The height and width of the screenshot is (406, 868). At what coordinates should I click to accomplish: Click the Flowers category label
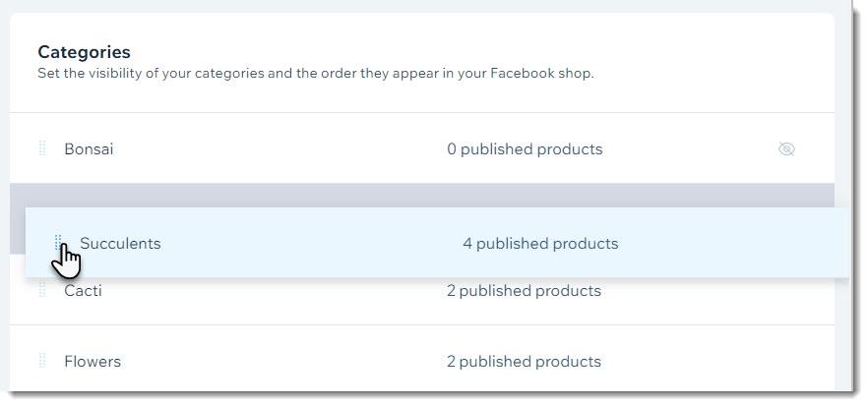pyautogui.click(x=93, y=362)
